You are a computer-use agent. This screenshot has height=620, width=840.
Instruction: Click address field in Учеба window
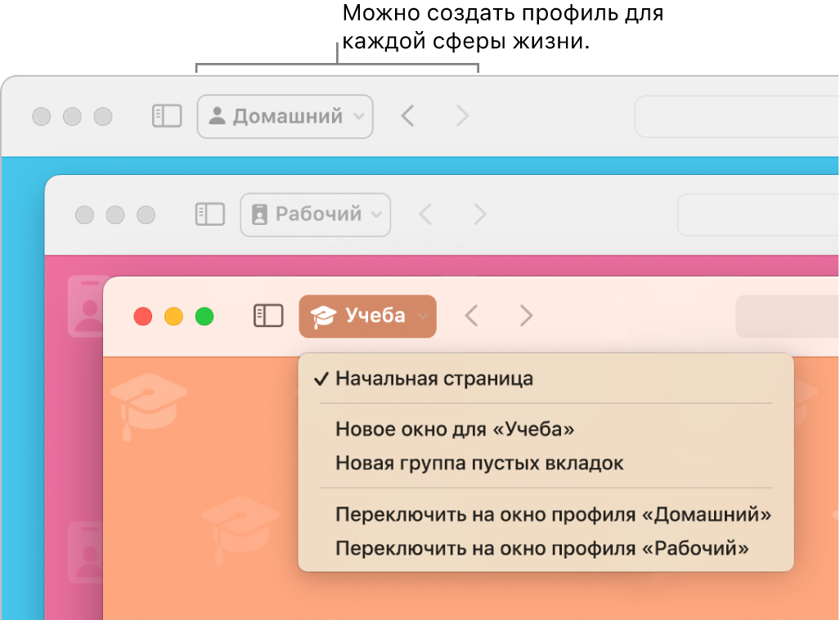(788, 317)
